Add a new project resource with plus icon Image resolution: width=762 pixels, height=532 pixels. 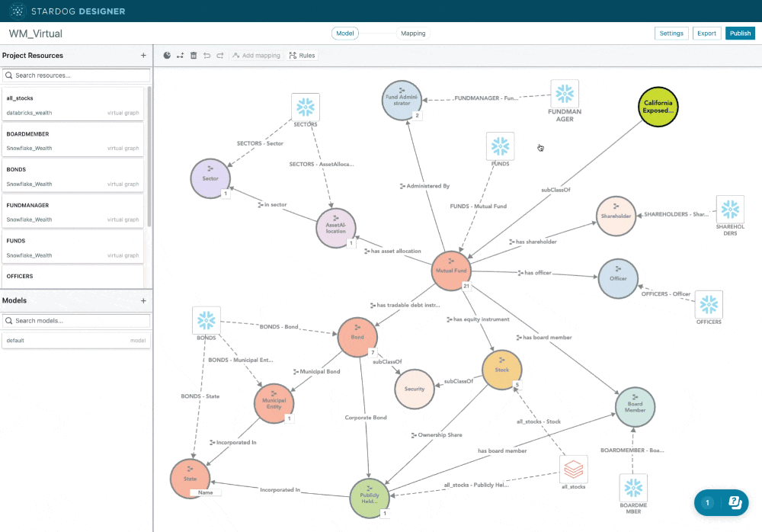pyautogui.click(x=143, y=56)
